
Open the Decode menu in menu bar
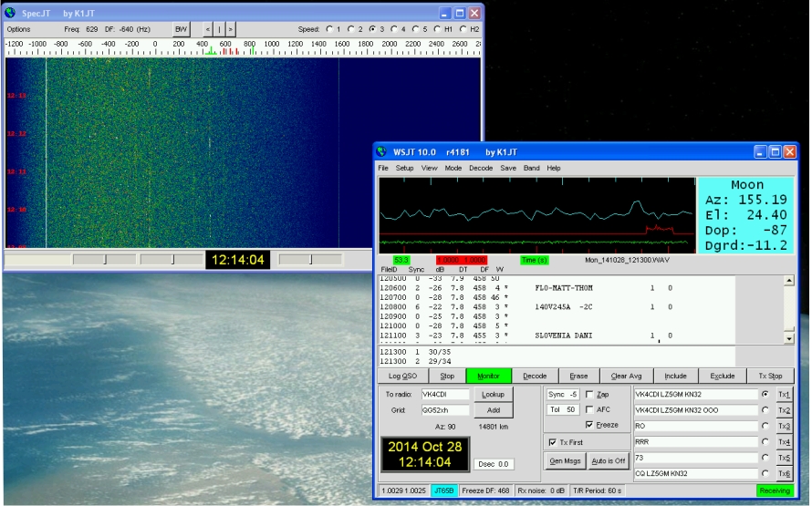pos(481,169)
